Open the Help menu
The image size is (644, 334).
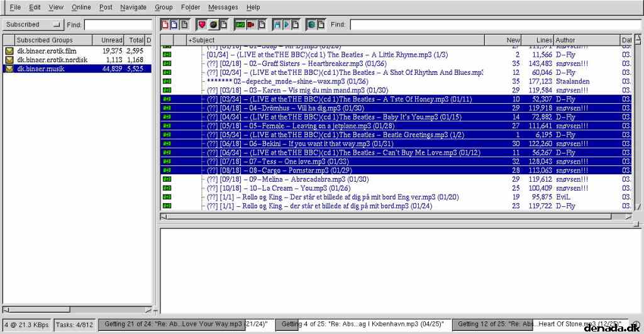[253, 7]
